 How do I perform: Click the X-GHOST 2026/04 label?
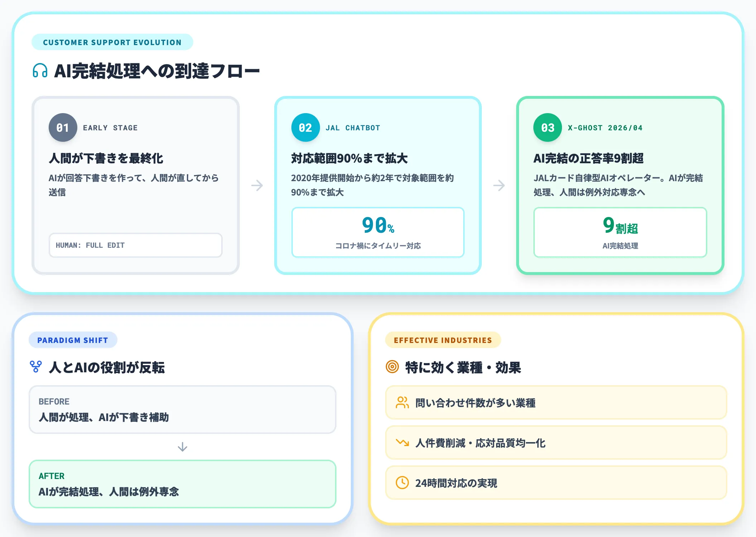pyautogui.click(x=605, y=128)
